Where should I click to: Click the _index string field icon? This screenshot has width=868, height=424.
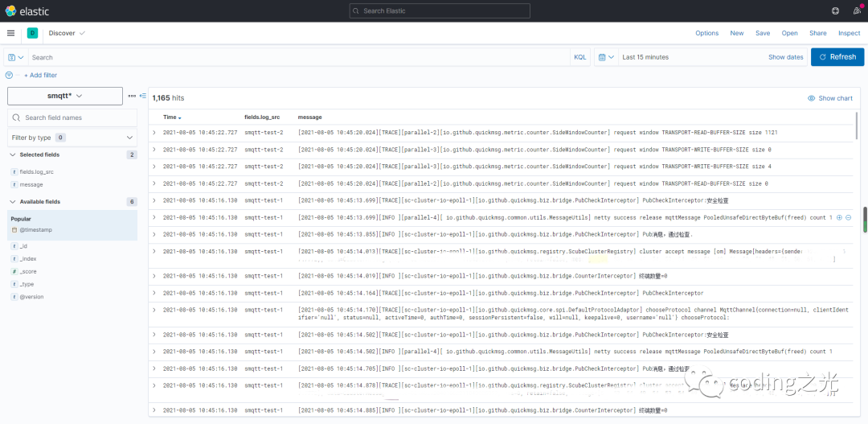coord(14,259)
